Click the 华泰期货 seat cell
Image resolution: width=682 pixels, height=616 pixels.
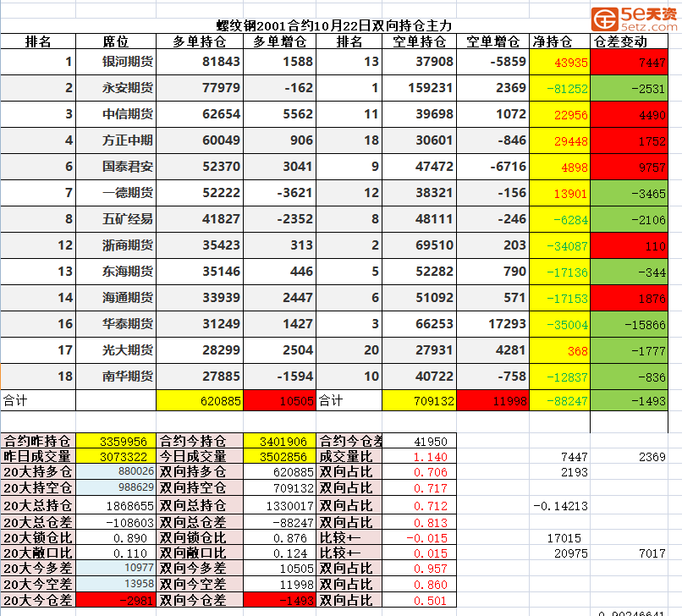pyautogui.click(x=116, y=324)
